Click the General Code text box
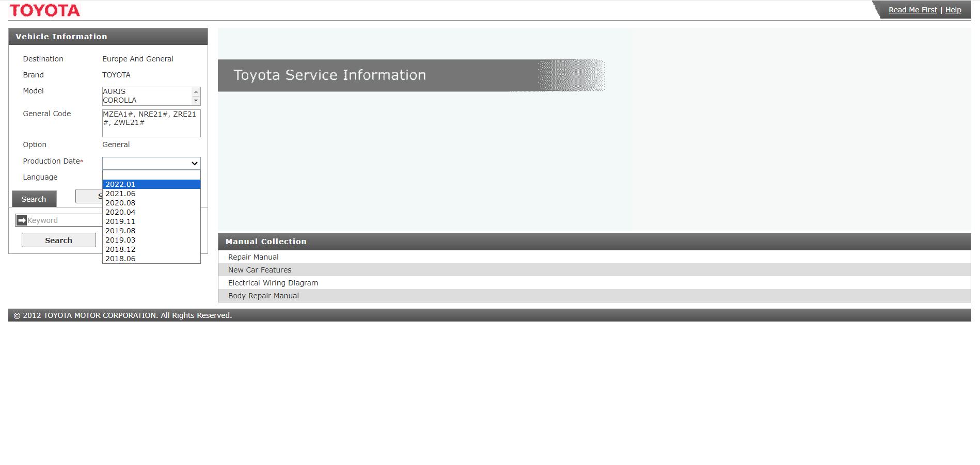This screenshot has width=980, height=465. coord(151,123)
